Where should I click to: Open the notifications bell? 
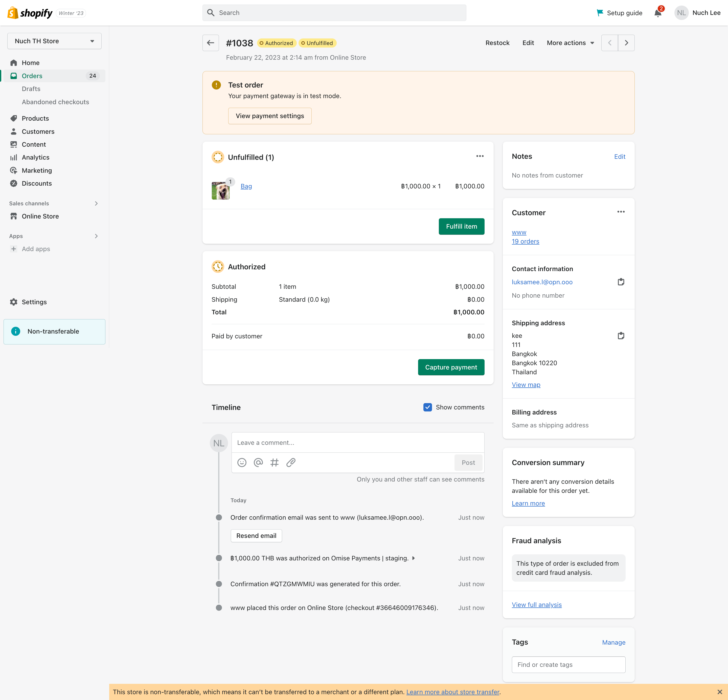[x=658, y=12]
